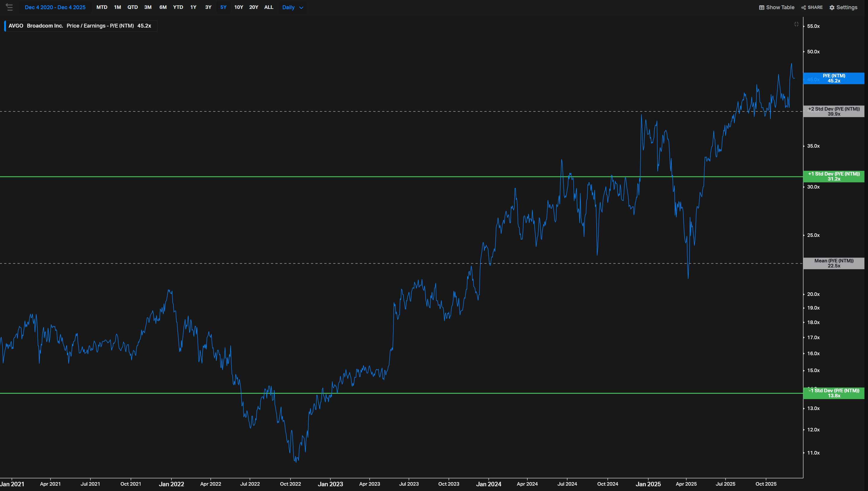
Task: Choose the ALL time range
Action: 269,7
